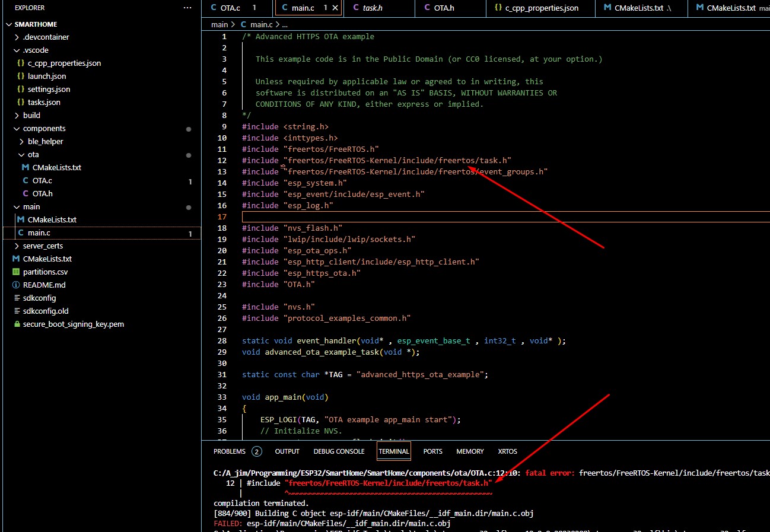770x532 pixels.
Task: Close the main.c editor tab
Action: point(335,8)
